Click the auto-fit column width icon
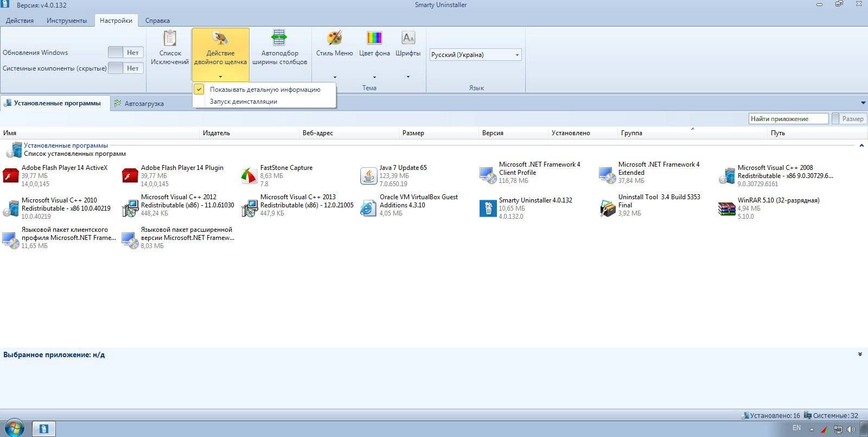868x437 pixels. tap(279, 38)
